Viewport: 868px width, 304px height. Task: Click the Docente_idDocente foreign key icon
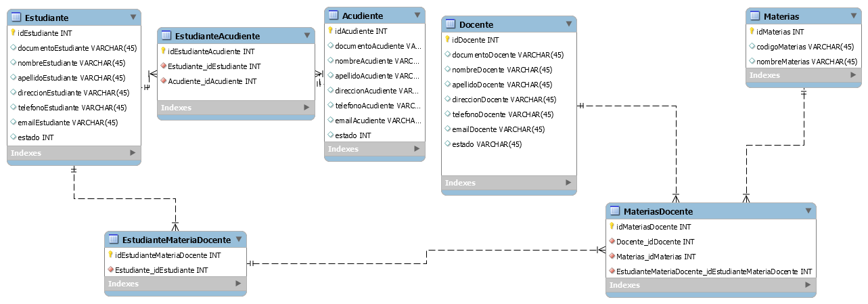pos(612,242)
